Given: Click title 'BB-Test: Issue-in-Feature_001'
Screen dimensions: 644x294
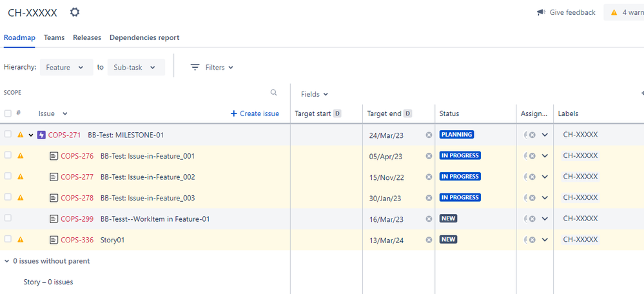Looking at the screenshot, I should pos(148,156).
